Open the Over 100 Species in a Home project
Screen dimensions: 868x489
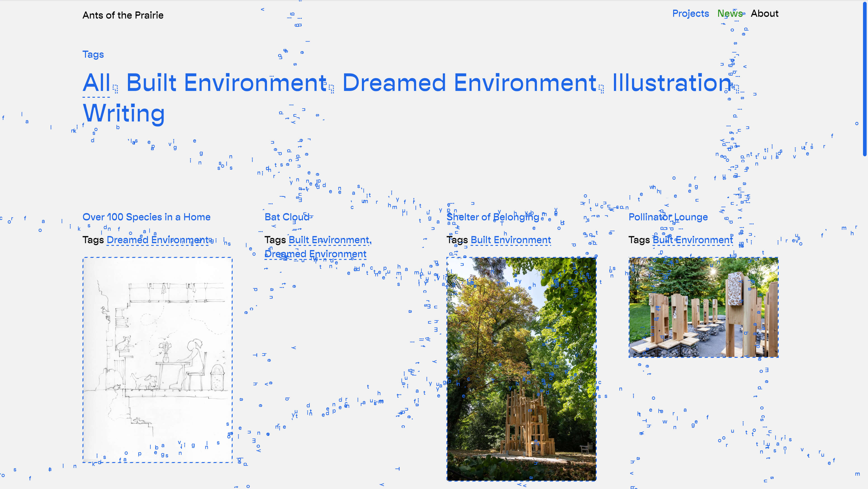click(146, 217)
